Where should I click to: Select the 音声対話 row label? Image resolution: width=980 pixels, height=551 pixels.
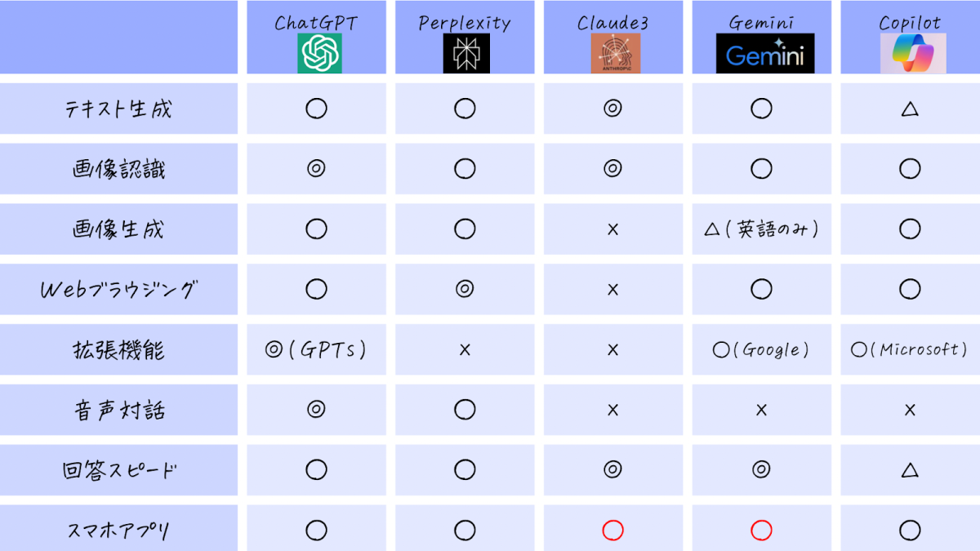(x=119, y=410)
